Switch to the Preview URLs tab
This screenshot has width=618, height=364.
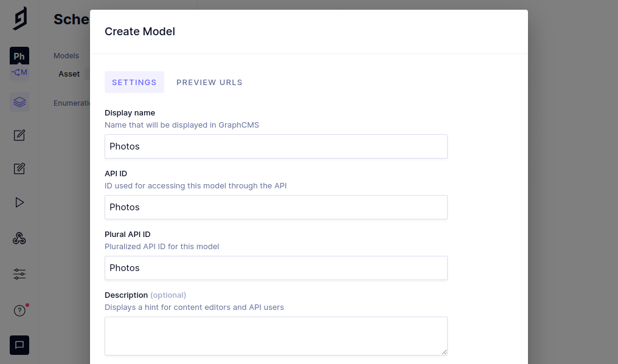pyautogui.click(x=209, y=83)
